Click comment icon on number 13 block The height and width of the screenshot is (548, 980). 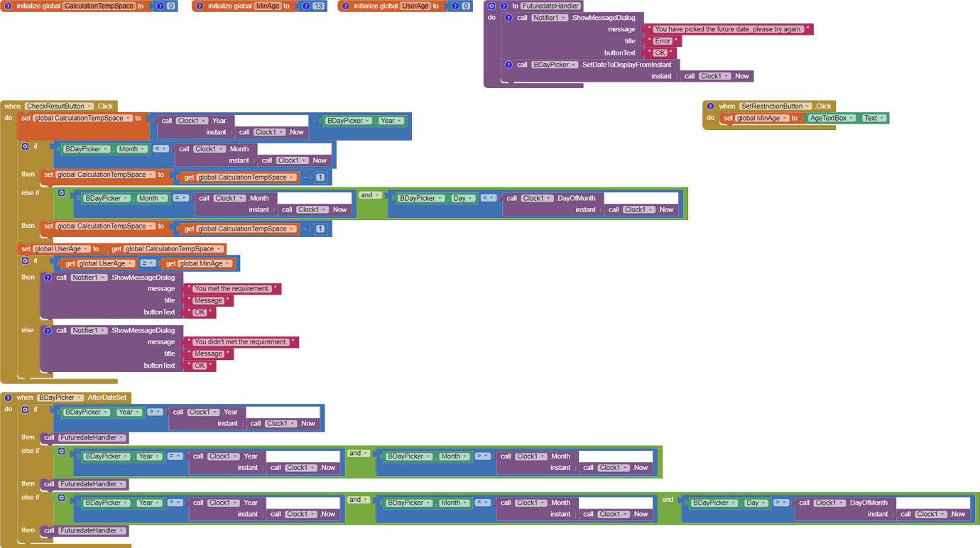[x=305, y=6]
